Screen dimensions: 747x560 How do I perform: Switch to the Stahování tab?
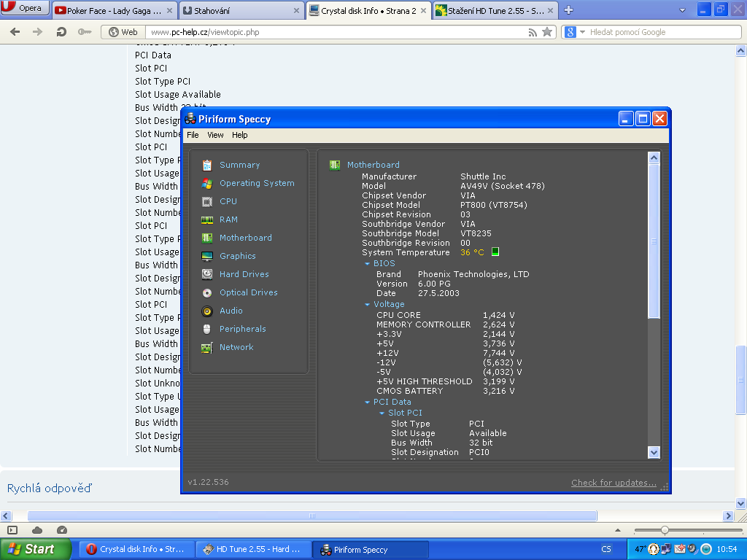click(242, 10)
